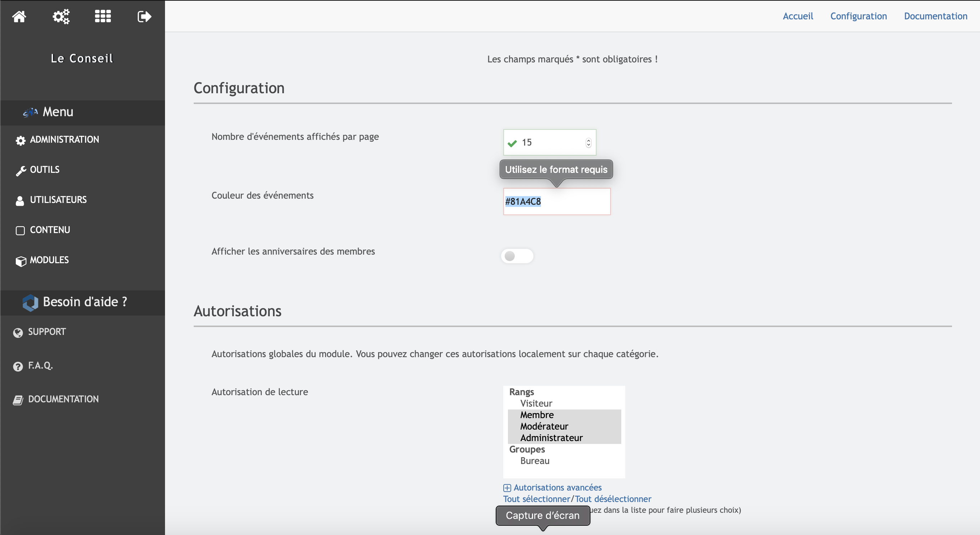
Task: Click the events-per-page number stepper arrows
Action: (x=588, y=143)
